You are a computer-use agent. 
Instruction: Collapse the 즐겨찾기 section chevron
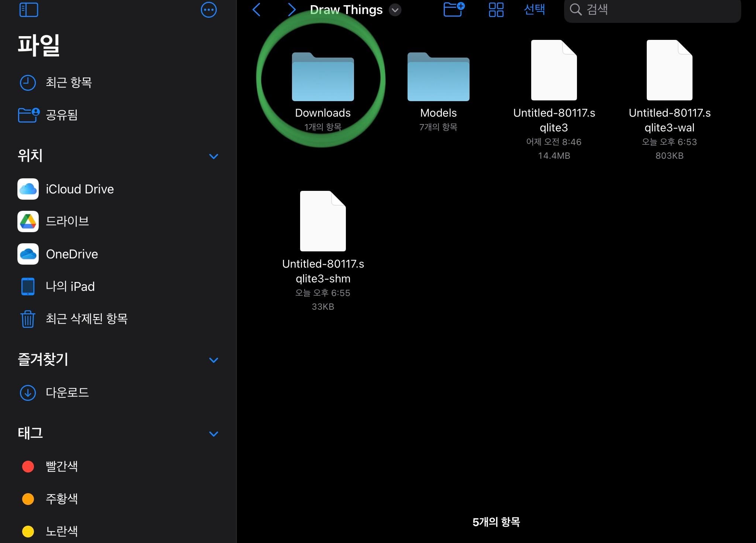coord(213,360)
